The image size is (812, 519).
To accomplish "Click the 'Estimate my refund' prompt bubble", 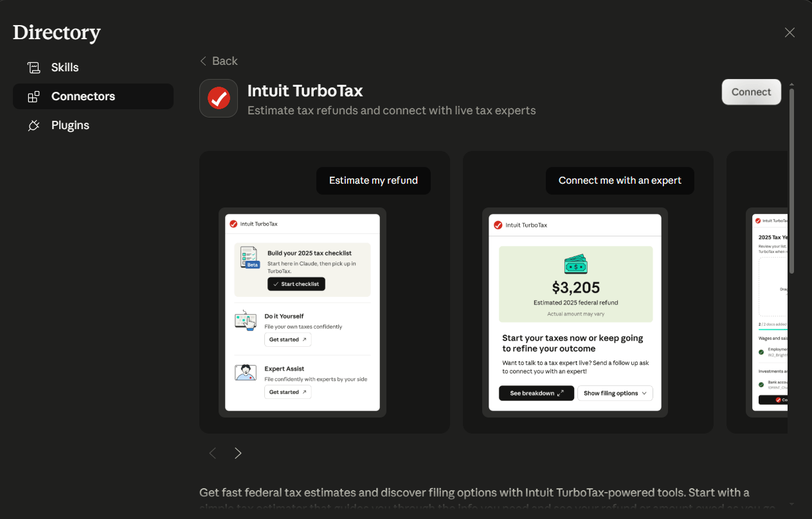I will coord(374,180).
